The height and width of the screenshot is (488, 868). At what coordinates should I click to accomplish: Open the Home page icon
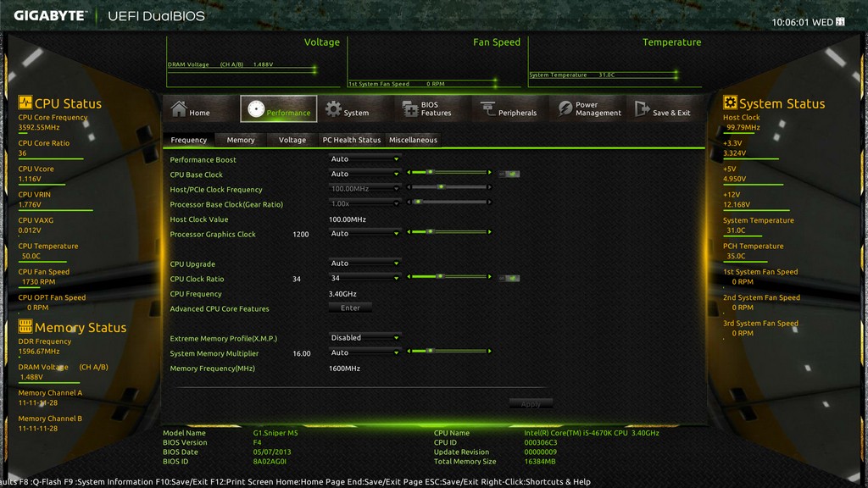[x=179, y=108]
